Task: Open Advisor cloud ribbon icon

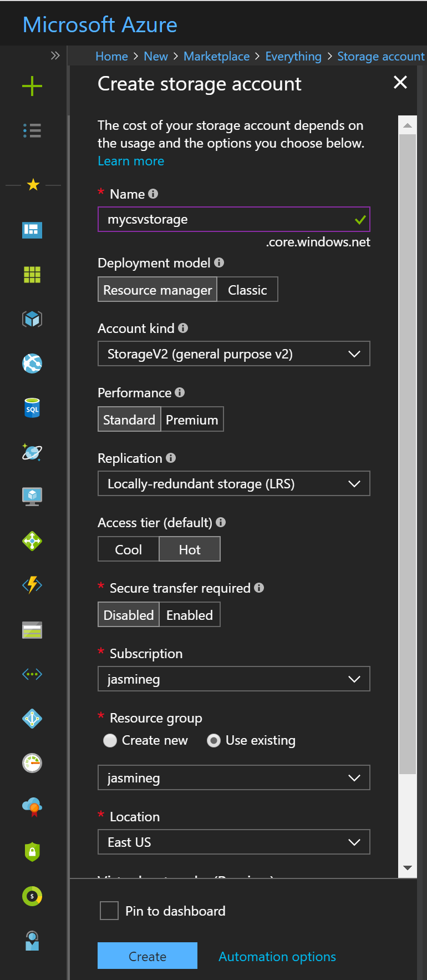Action: [32, 807]
